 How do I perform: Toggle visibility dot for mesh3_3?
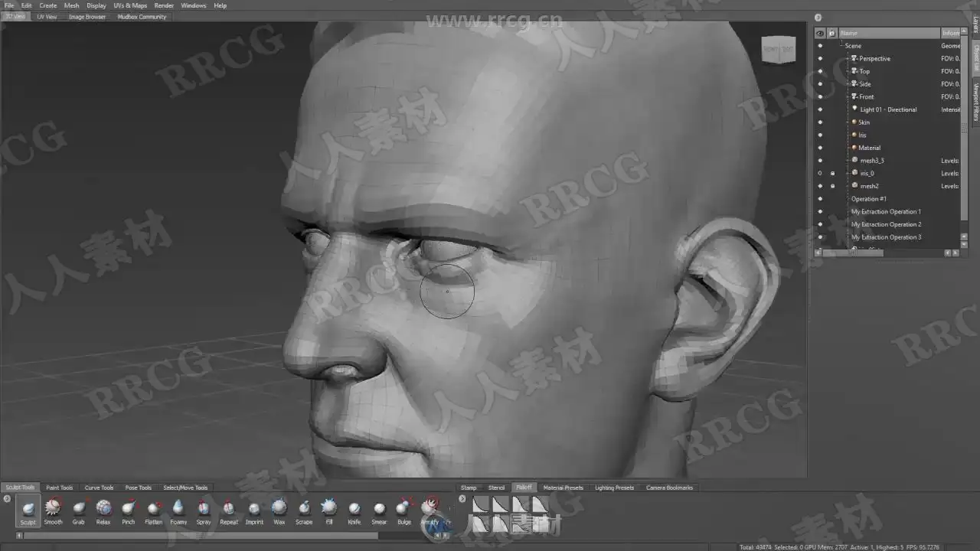[820, 161]
